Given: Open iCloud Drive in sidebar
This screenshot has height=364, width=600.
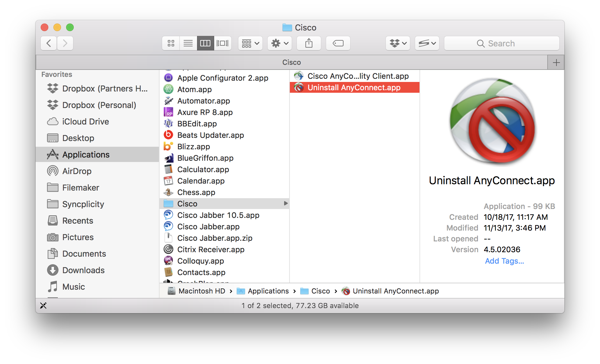Looking at the screenshot, I should (97, 122).
